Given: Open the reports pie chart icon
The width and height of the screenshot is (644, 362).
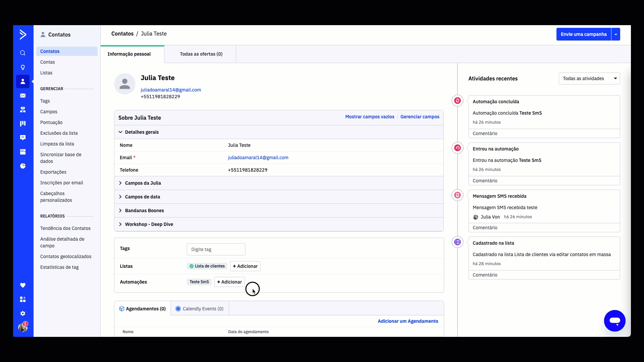Looking at the screenshot, I should click(23, 166).
